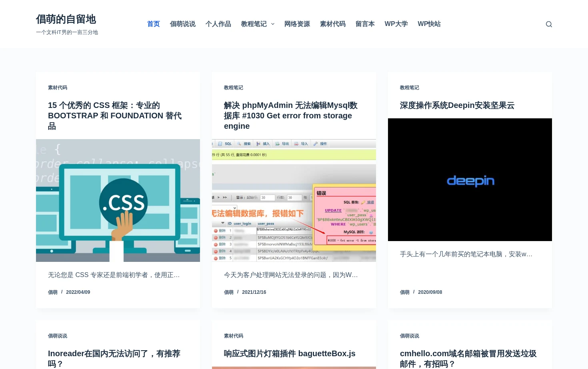Image resolution: width=588 pixels, height=369 pixels.
Task: Click excerpt 手头上有一个几年前买的笔记本电脑
Action: pyautogui.click(x=466, y=254)
